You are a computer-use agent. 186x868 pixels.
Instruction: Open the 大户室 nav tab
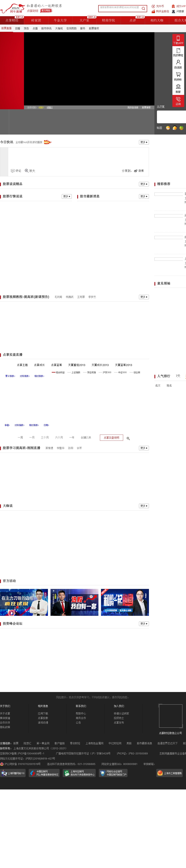(84, 21)
